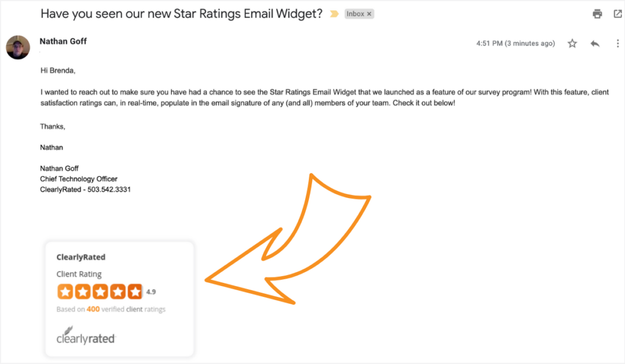Click Nathan Goff's profile picture
Viewport: 625px width, 364px height.
[18, 48]
